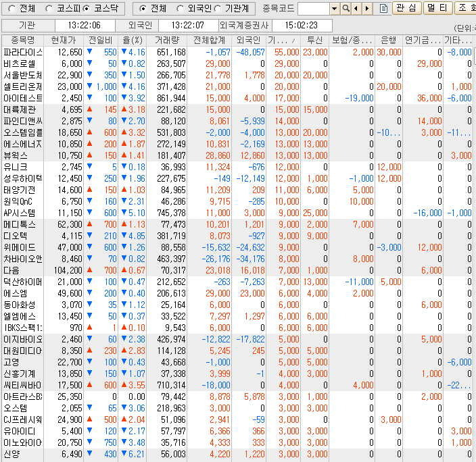Click the previous stock left arrow
This screenshot has height=462, width=476.
(356, 9)
